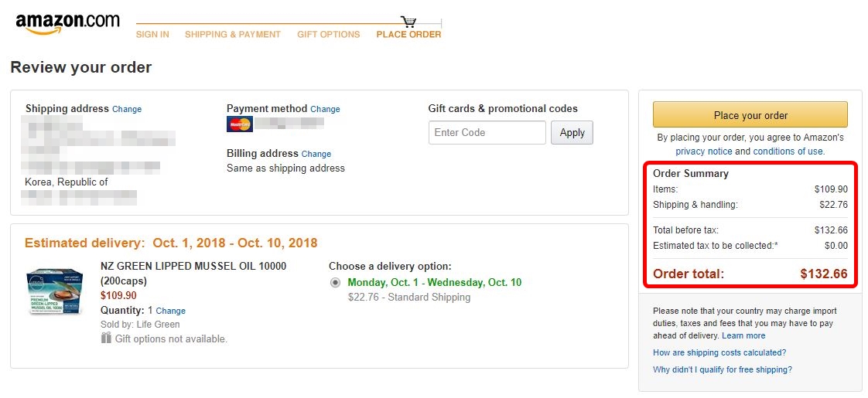This screenshot has width=868, height=398.
Task: Change the payment method
Action: click(325, 110)
